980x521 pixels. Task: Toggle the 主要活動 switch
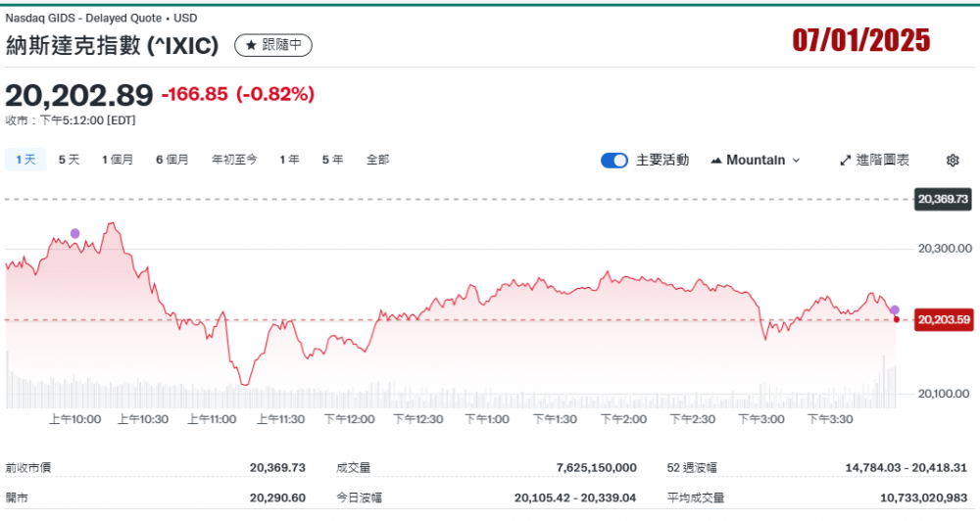pyautogui.click(x=614, y=160)
